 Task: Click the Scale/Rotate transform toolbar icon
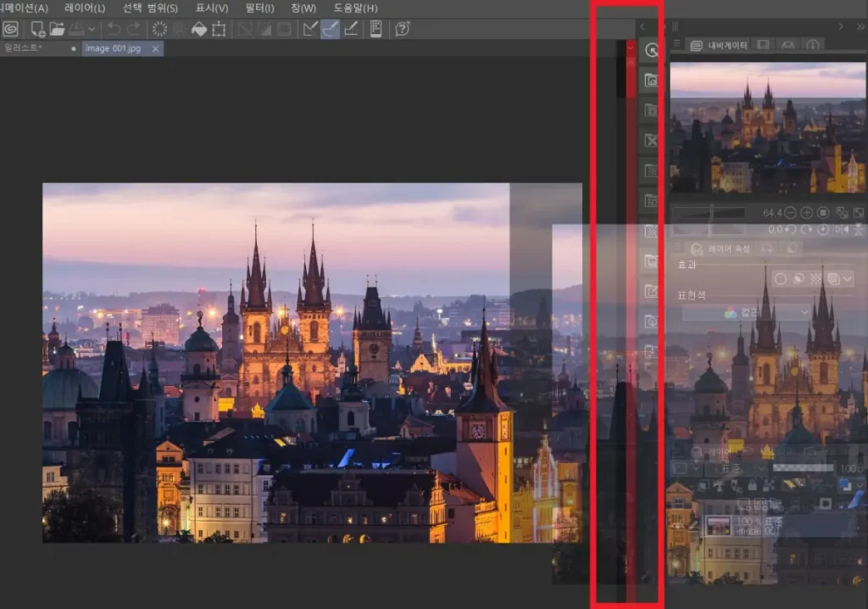click(219, 29)
